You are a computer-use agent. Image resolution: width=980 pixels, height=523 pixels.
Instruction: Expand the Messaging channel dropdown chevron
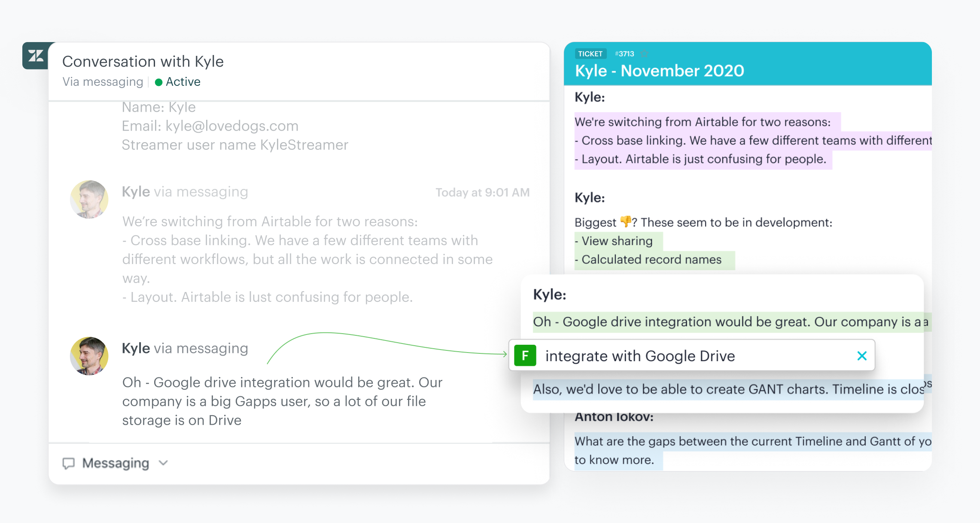pos(163,463)
